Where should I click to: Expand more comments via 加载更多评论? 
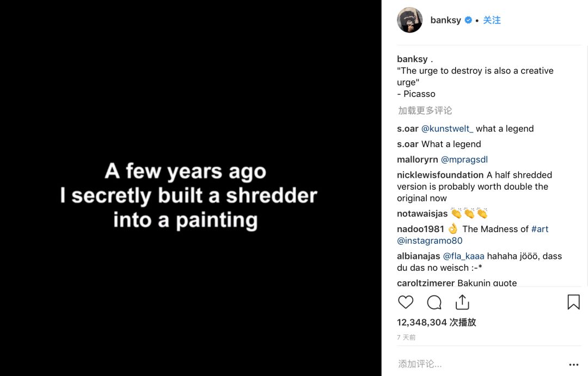click(x=425, y=111)
